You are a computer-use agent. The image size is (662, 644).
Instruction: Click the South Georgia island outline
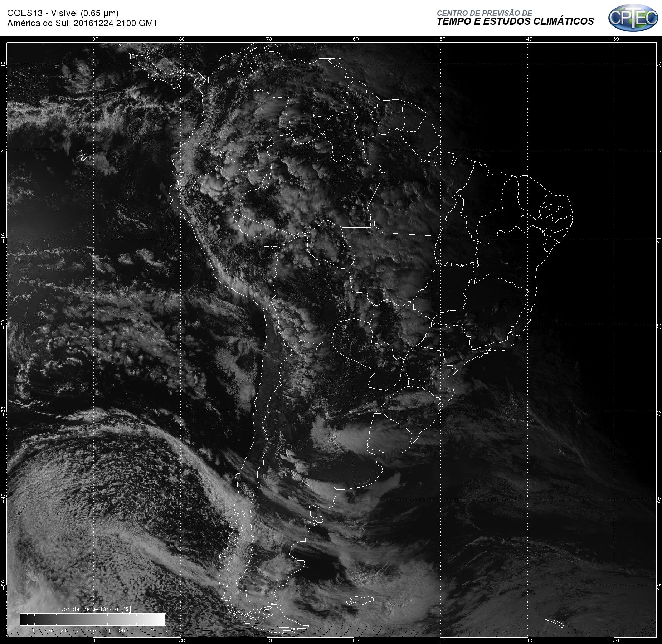pos(554,623)
